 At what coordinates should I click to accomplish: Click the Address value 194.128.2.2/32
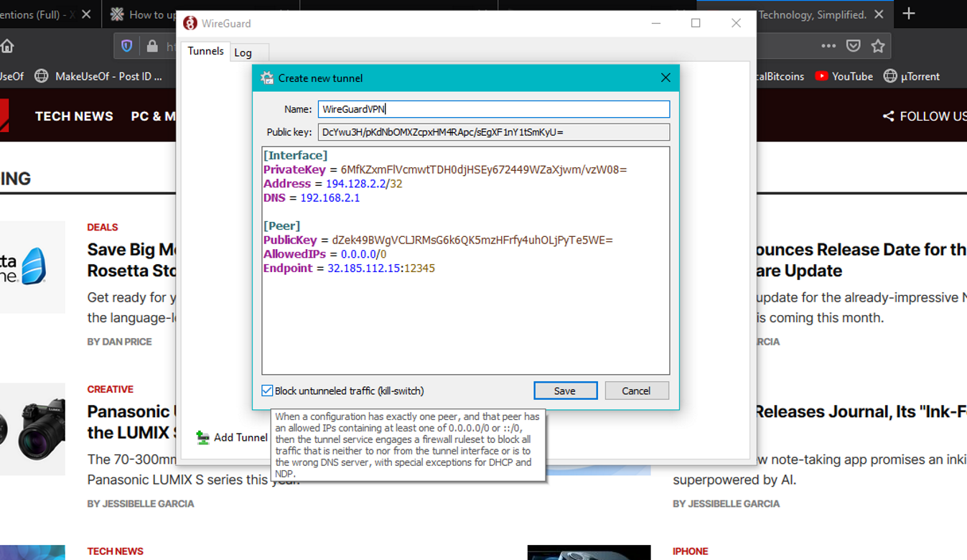pos(364,184)
